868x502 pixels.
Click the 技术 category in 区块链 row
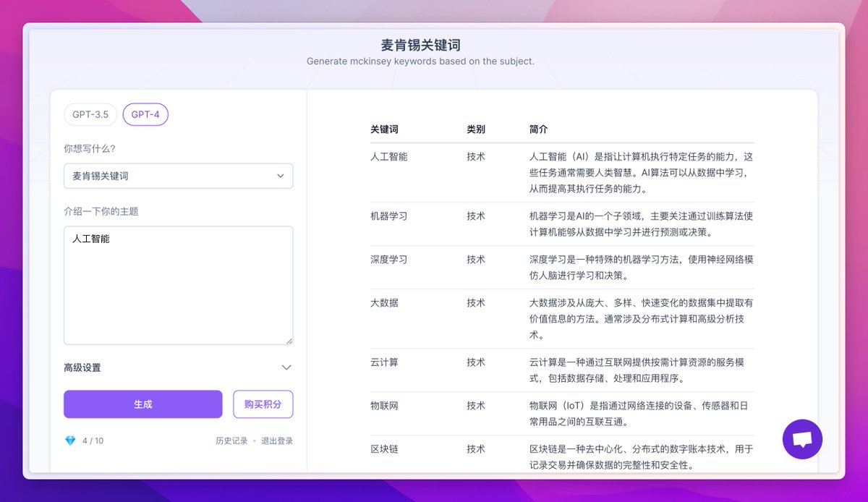coord(476,449)
